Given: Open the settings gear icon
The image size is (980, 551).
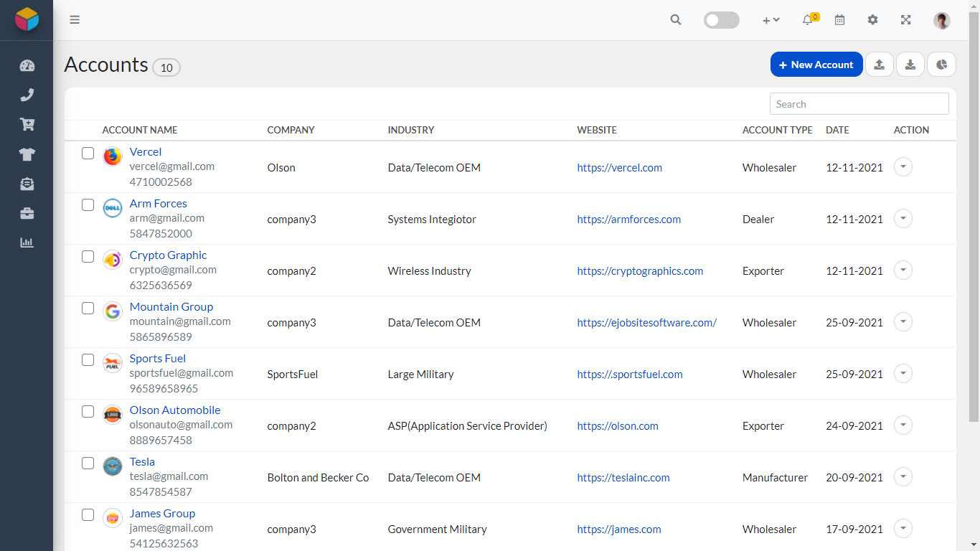Looking at the screenshot, I should pyautogui.click(x=872, y=20).
